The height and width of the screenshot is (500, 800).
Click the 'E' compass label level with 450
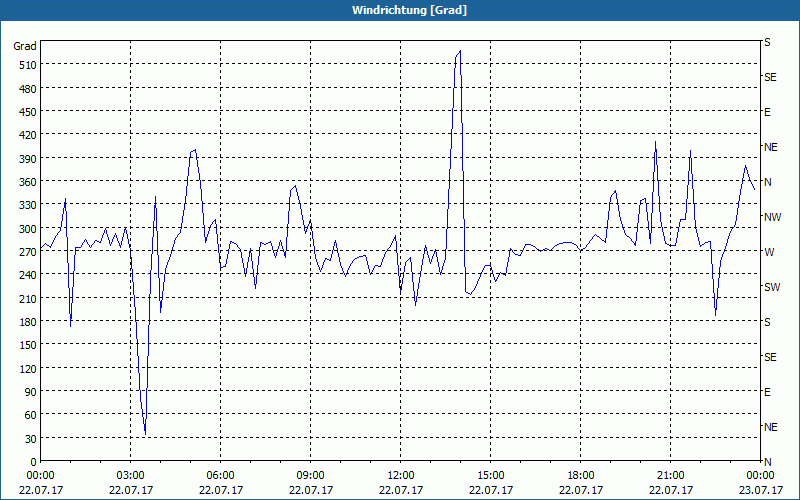click(767, 112)
